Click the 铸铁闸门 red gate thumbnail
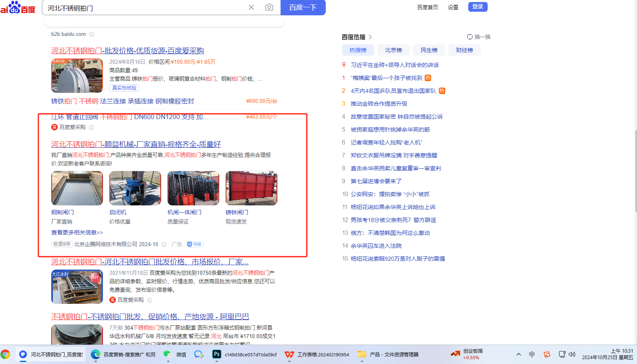637x364 pixels. tap(251, 188)
